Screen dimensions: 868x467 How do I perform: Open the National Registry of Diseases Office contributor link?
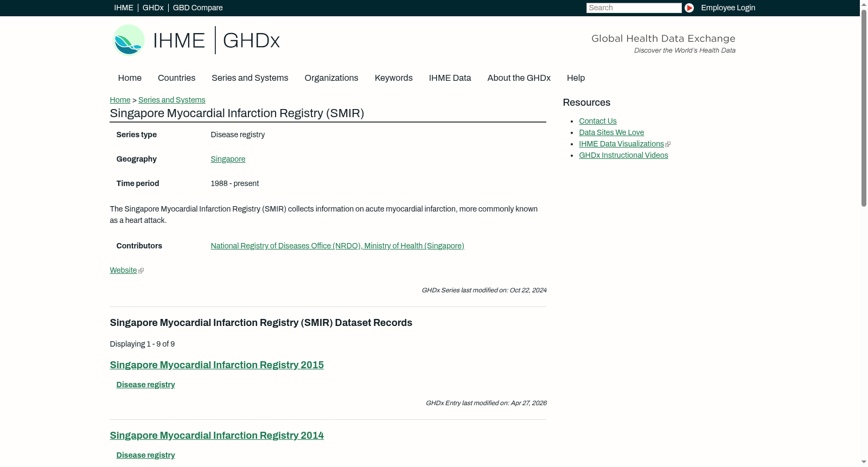pos(337,246)
